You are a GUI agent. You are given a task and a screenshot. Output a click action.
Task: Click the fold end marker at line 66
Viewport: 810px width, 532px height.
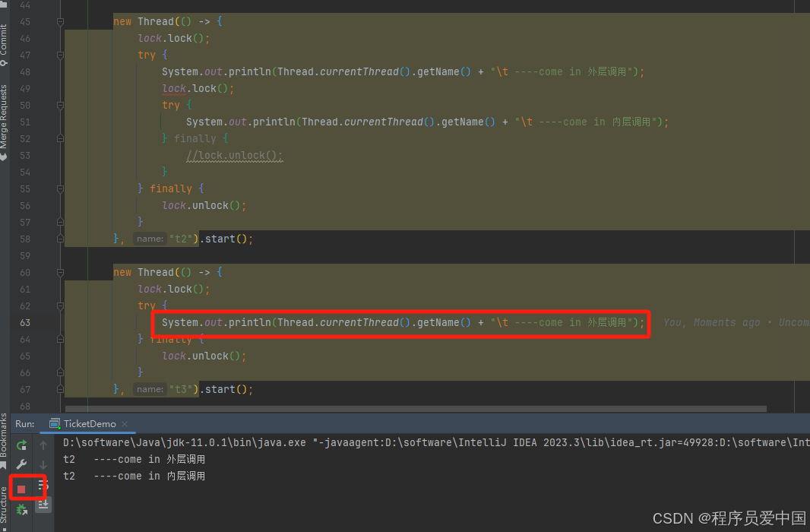point(60,372)
